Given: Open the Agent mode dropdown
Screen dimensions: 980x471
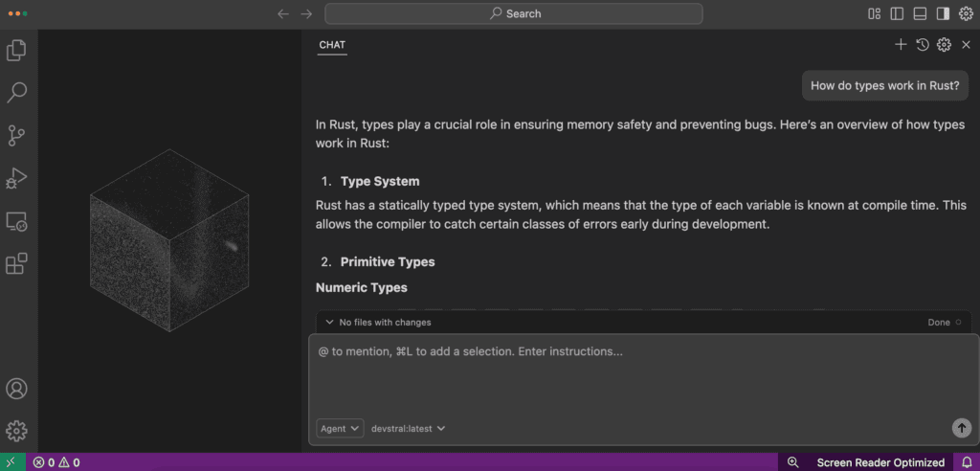Looking at the screenshot, I should coord(340,429).
